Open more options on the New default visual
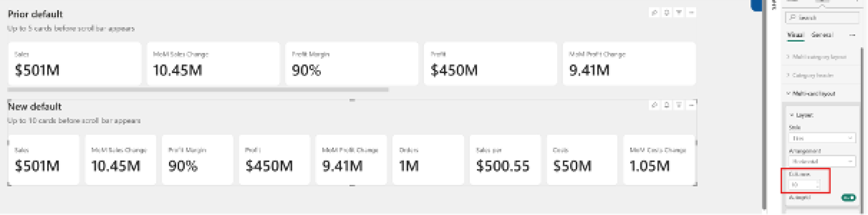Image resolution: width=868 pixels, height=215 pixels. [691, 105]
